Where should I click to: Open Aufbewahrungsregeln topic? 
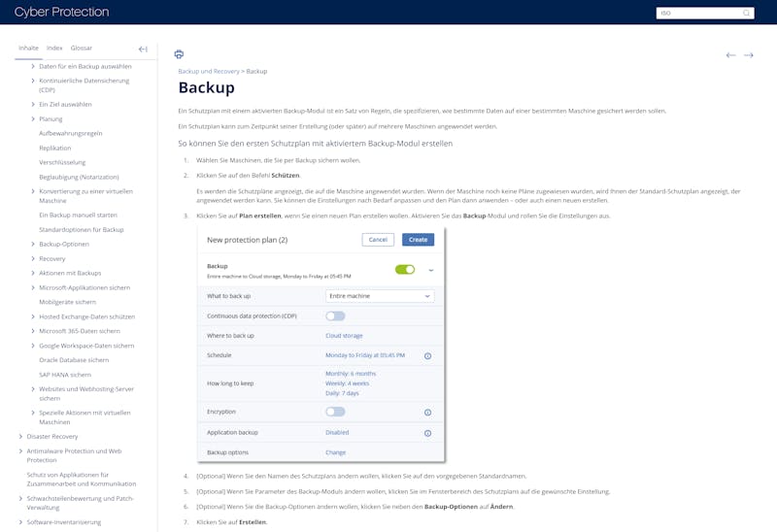pyautogui.click(x=71, y=133)
